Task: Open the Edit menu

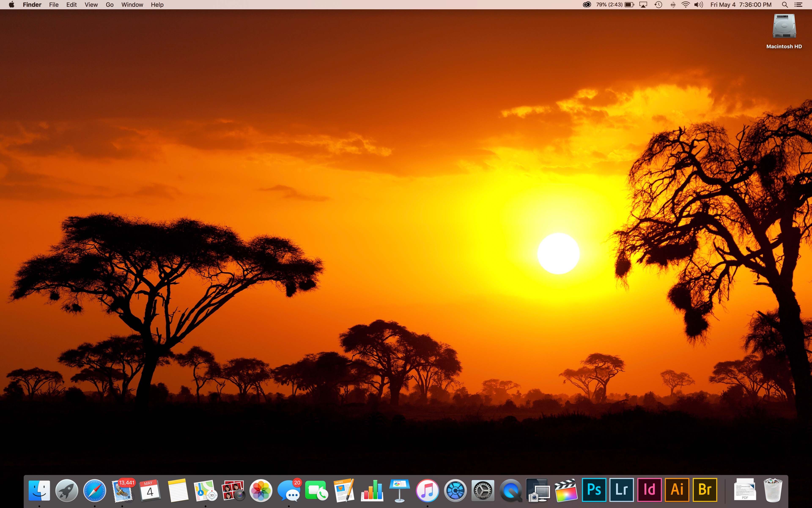Action: [71, 5]
